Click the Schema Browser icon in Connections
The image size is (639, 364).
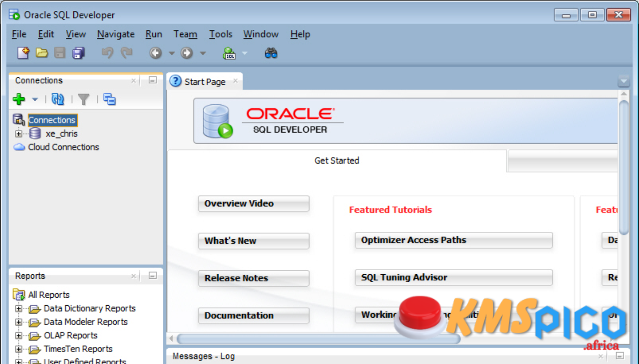109,99
